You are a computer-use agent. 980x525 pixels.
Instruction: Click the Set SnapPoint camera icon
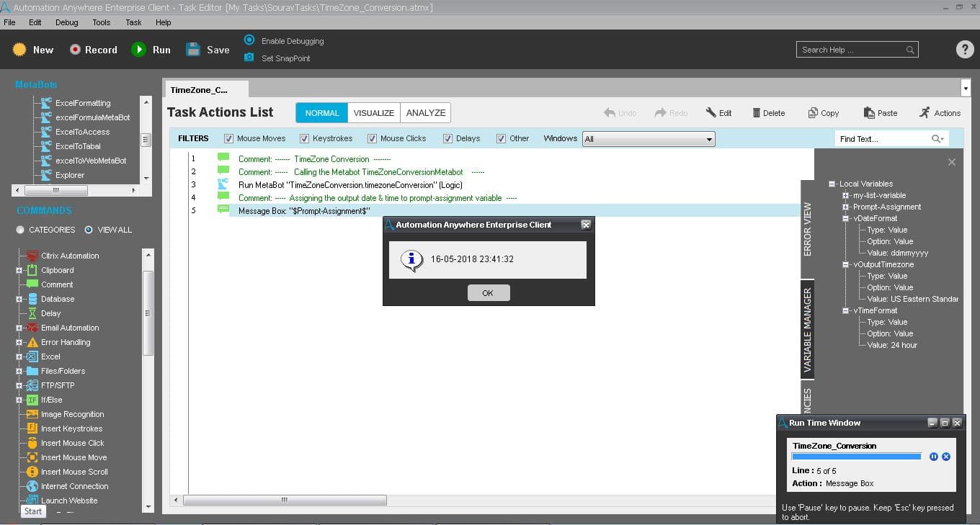coord(249,58)
